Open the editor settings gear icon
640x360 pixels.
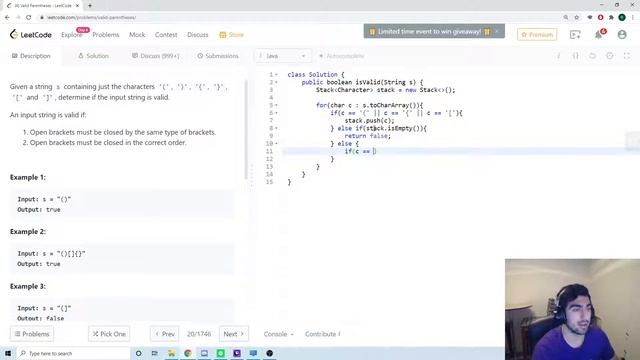click(x=610, y=56)
